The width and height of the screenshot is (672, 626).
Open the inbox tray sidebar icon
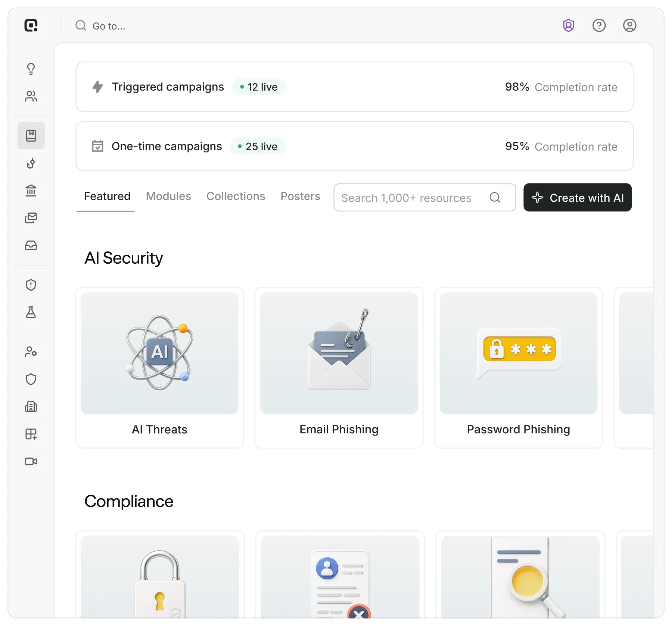[31, 245]
